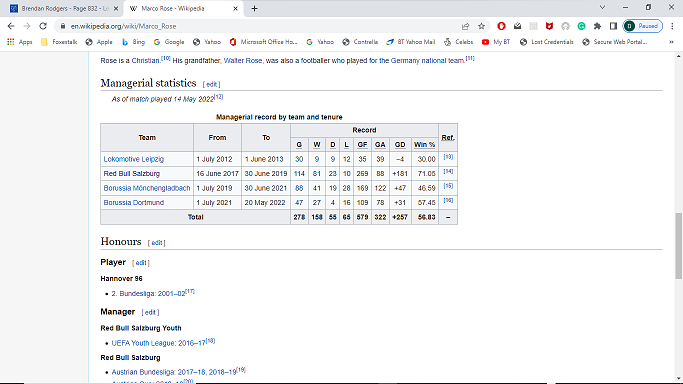Bookmark this page with the star

481,26
